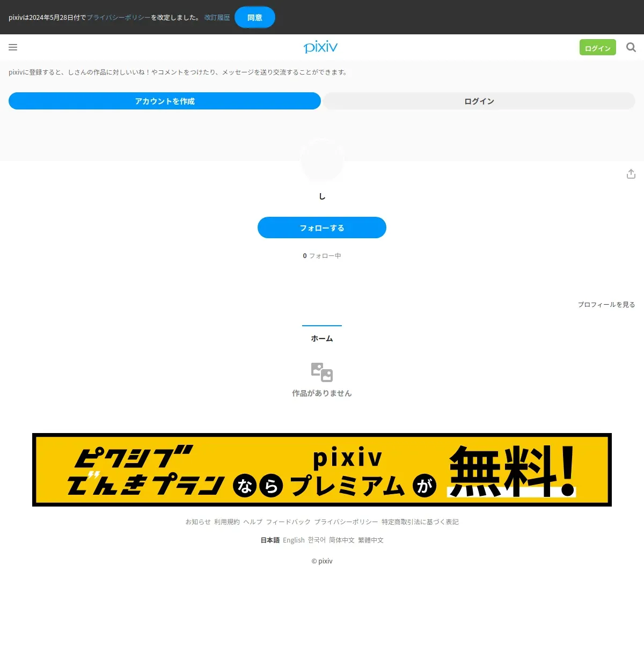The image size is (644, 645).
Task: Open search with the magnifier icon
Action: coord(631,47)
